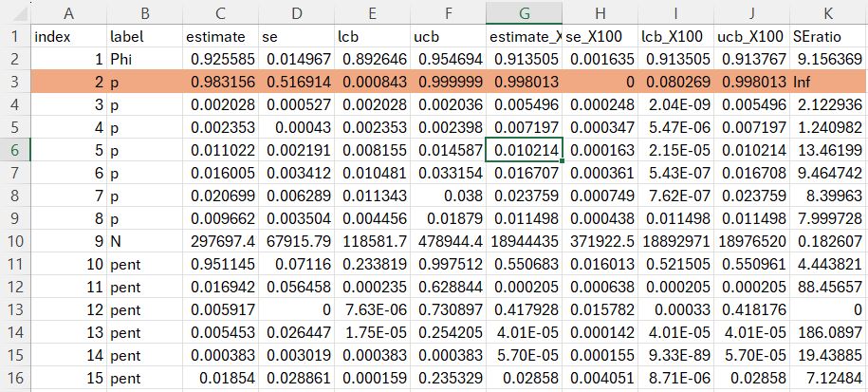Click the 'lcb' header cell
The width and height of the screenshot is (868, 392).
(x=373, y=36)
